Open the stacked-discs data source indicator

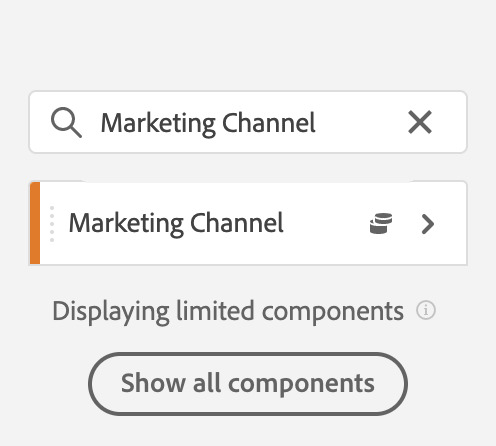tap(381, 223)
